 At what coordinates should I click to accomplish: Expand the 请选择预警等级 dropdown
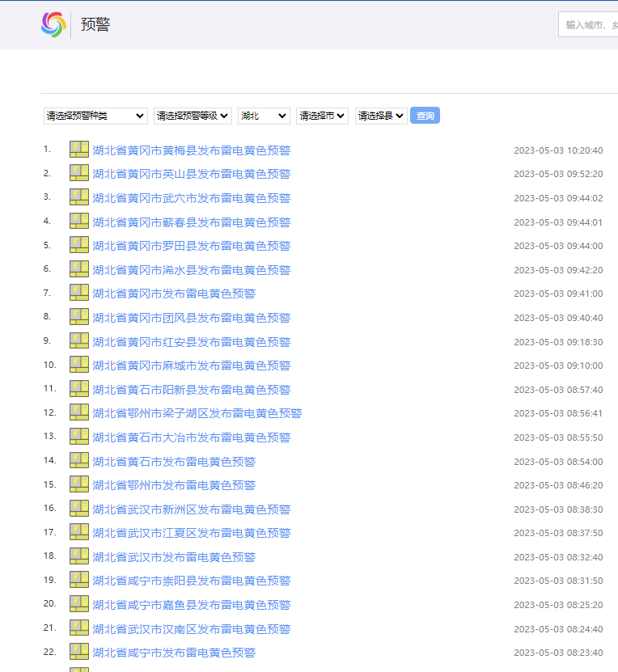pyautogui.click(x=193, y=116)
